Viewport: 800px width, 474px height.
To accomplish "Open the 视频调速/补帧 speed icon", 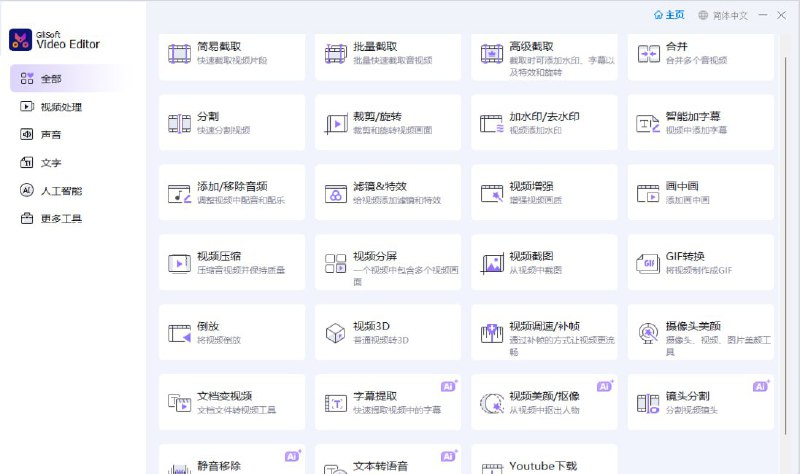I will [492, 334].
